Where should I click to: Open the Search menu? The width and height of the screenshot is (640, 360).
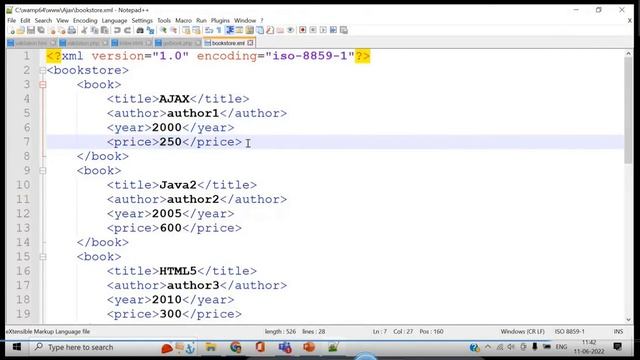click(43, 20)
